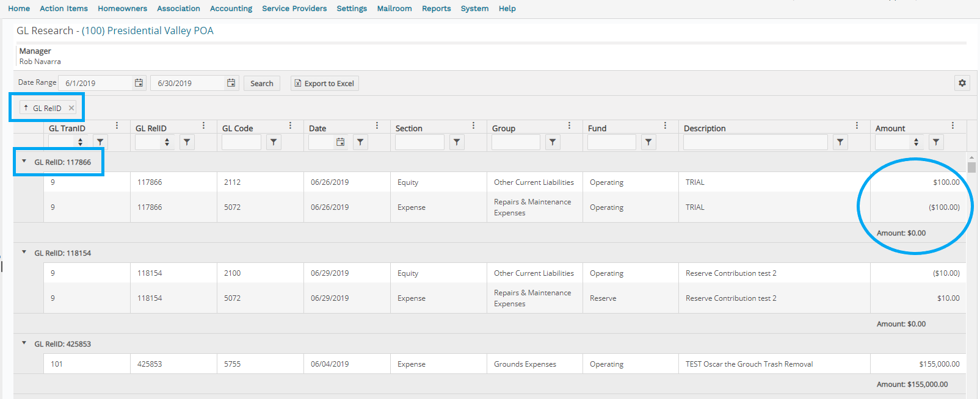980x399 pixels.
Task: Open the Homeowners menu
Action: click(x=122, y=9)
